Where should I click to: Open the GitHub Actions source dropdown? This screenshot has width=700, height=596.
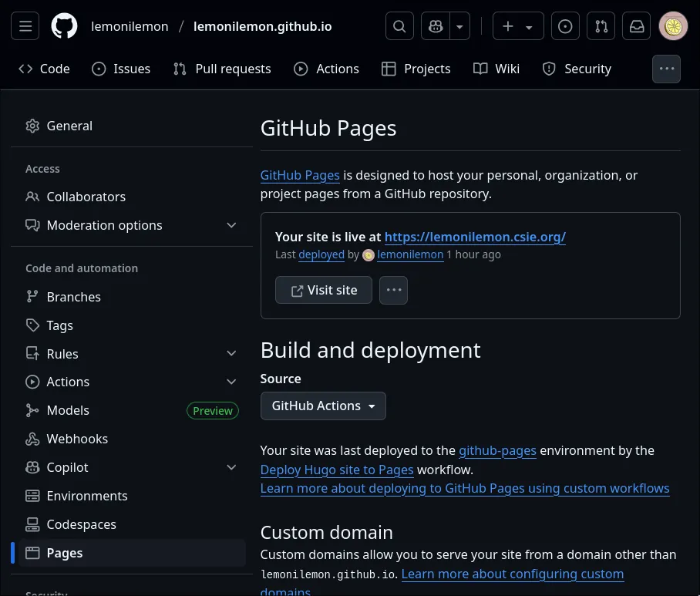pos(323,406)
